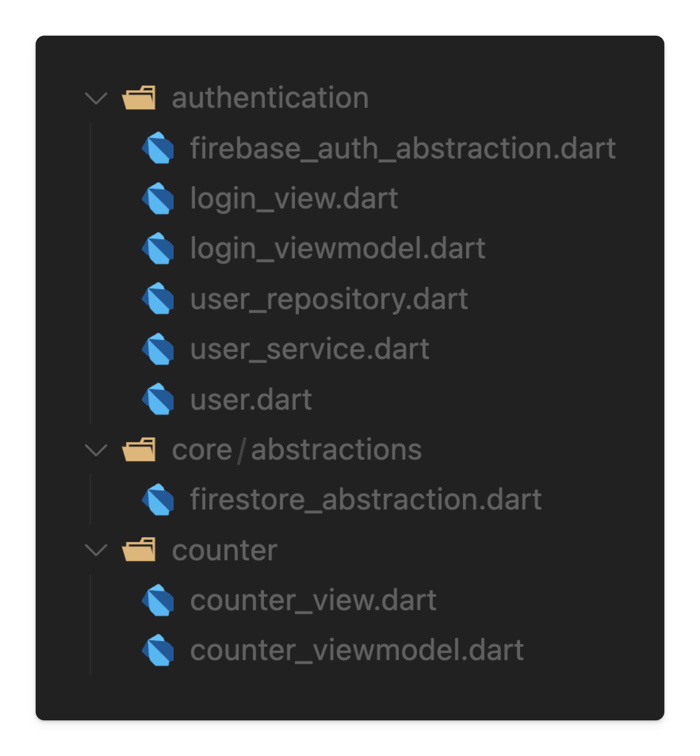The image size is (700, 756).
Task: Click Dart icon next to user_service.dart
Action: (x=158, y=349)
